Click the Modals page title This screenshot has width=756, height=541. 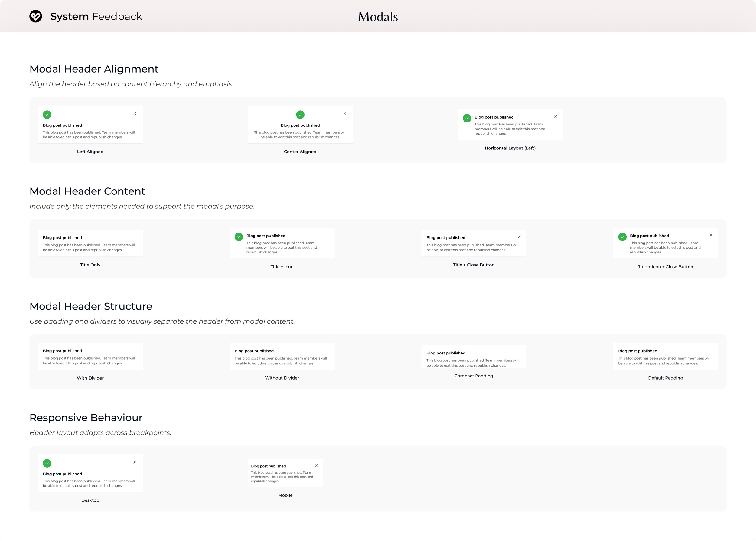[378, 17]
